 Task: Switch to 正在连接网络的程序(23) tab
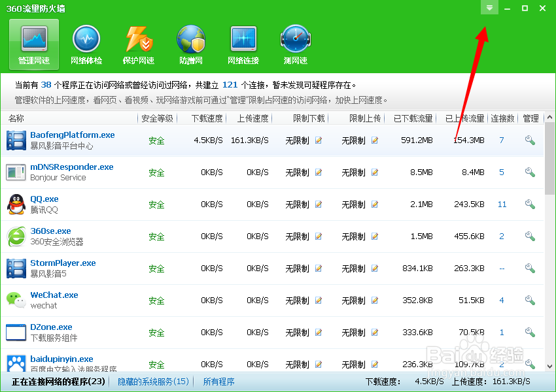[58, 382]
